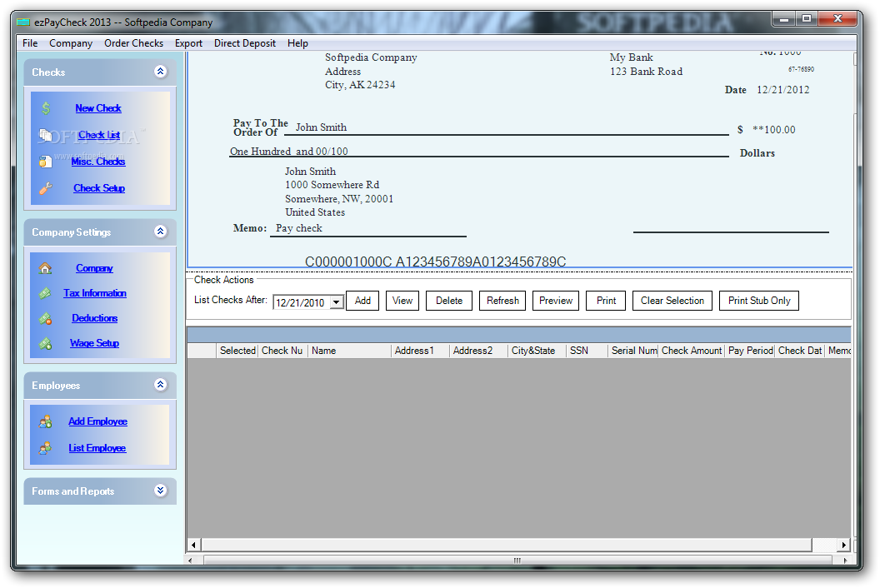
Task: Sort by Check Nu column header
Action: [x=282, y=351]
